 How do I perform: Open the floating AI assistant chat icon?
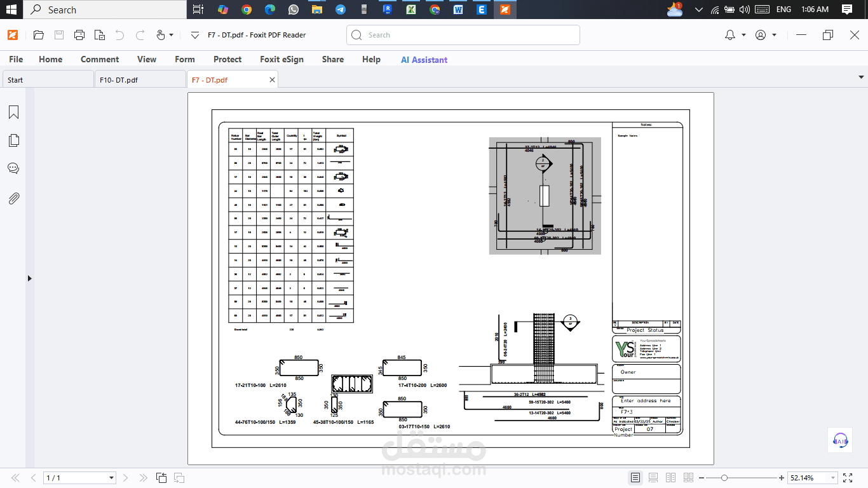[840, 440]
